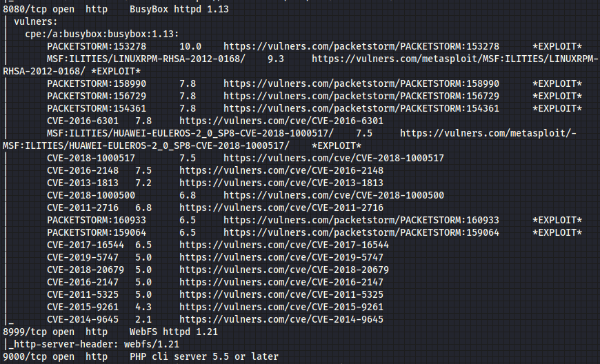Click the 10.0 score for PACKETSTORM:153278
This screenshot has height=364, width=600.
pos(190,46)
